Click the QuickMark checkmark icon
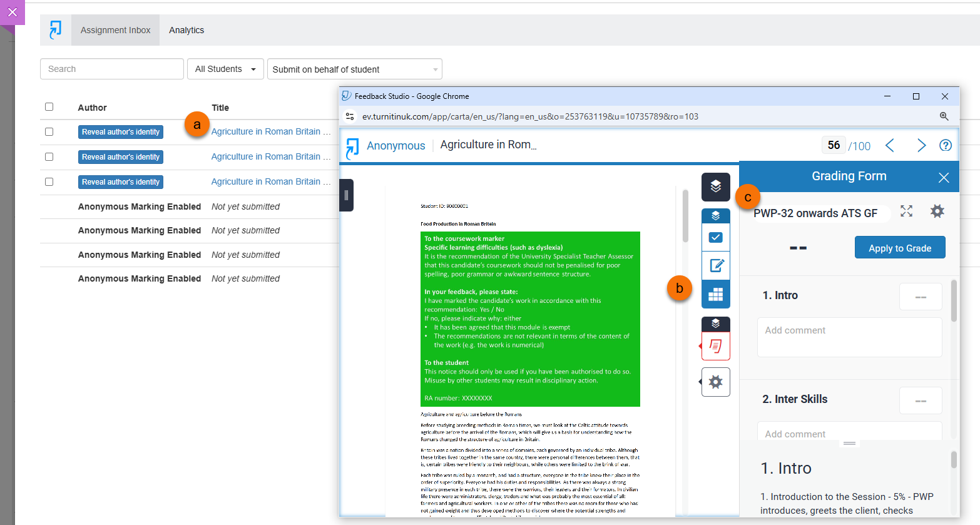 click(715, 238)
